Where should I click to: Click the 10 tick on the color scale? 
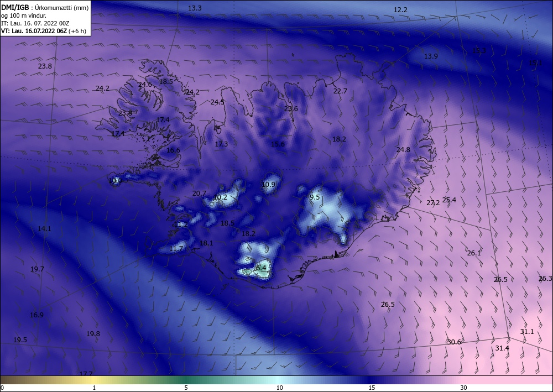click(x=279, y=388)
